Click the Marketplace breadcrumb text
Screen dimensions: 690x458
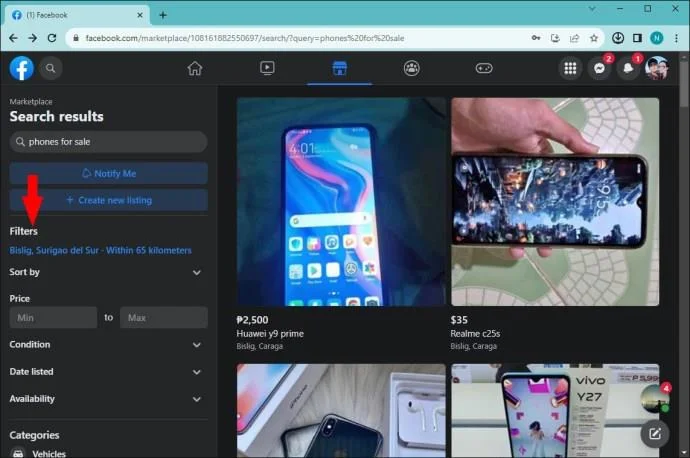[31, 102]
